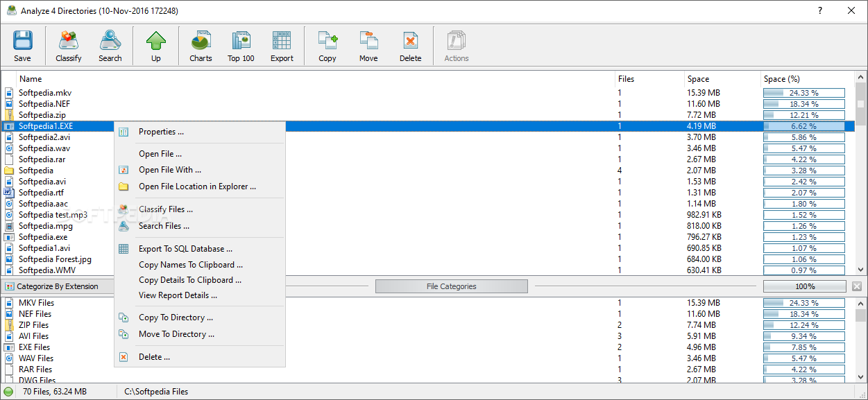The width and height of the screenshot is (868, 400).
Task: Select the AVI Files category row
Action: 428,336
